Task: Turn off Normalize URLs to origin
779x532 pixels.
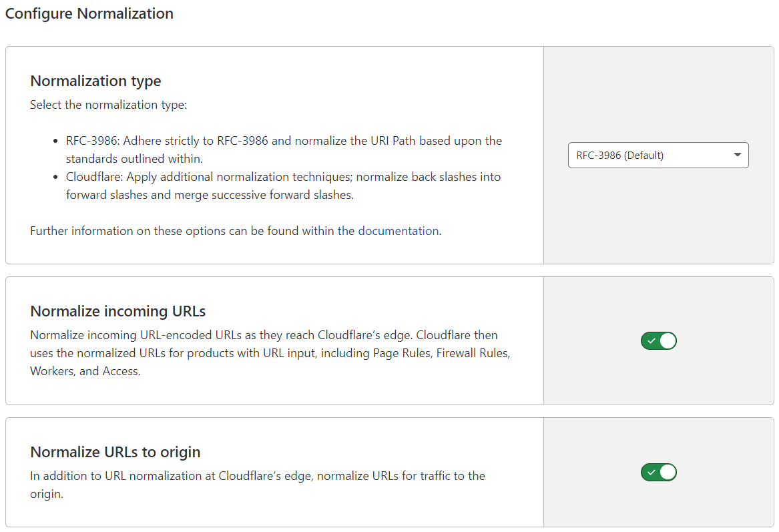Action: coord(659,472)
